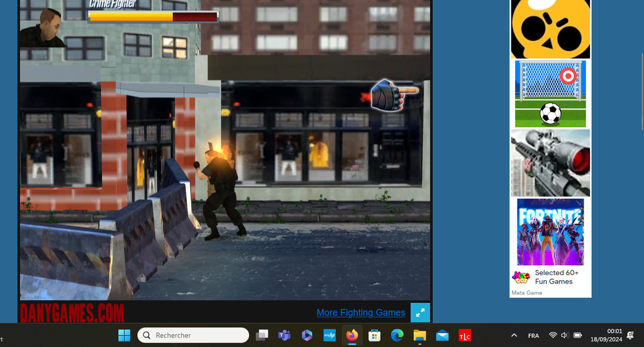This screenshot has width=644, height=347.
Task: Open the Mail app on the taskbar
Action: 442,336
